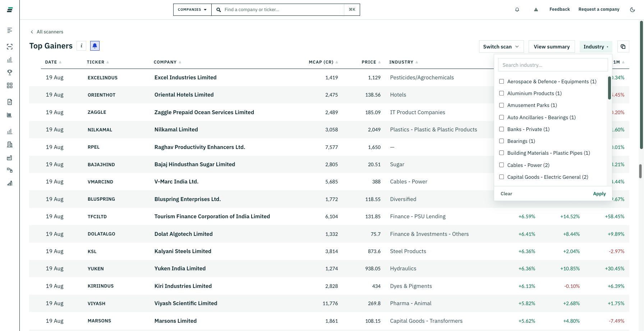Screen dimensions: 644x331
Task: Select Building Materials - Plastic Pipes (1)
Action: tap(501, 153)
